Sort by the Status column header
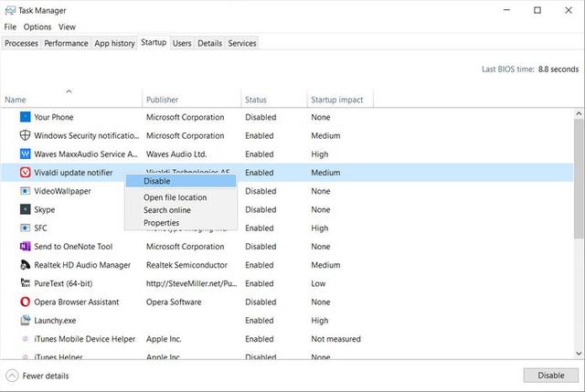585x392 pixels. click(x=274, y=100)
